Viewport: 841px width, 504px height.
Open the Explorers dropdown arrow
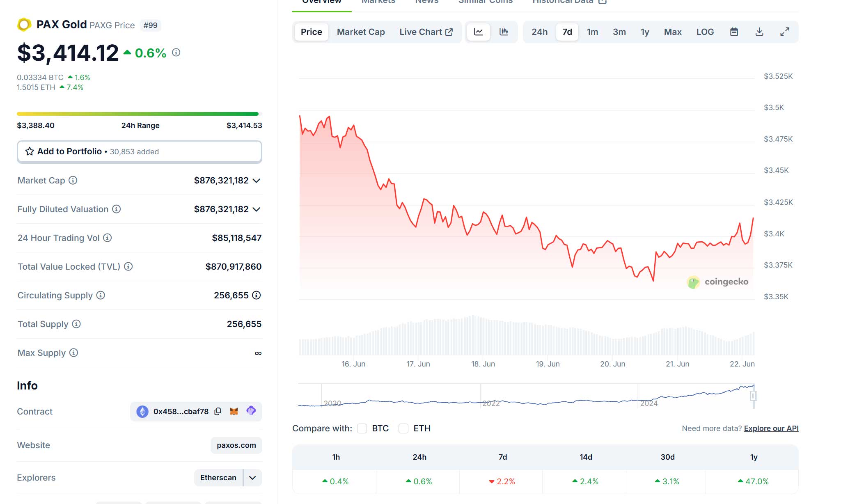pyautogui.click(x=253, y=478)
